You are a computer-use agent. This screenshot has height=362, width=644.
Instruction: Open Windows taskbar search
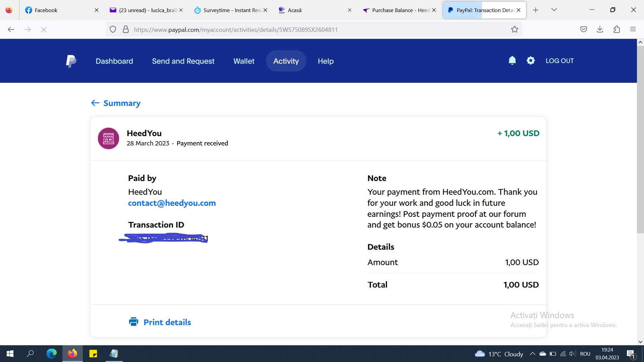pos(31,354)
